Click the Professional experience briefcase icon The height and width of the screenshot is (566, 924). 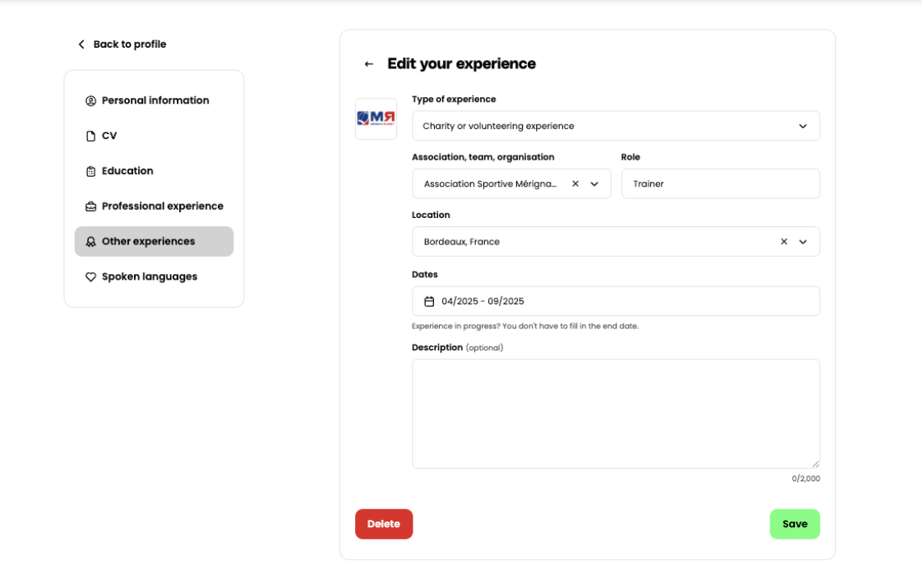pos(91,206)
